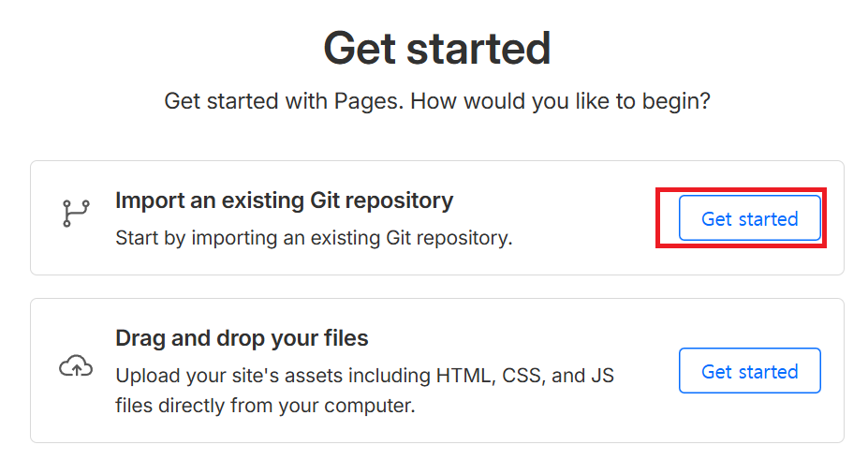Click the "How would you like to begin?" question

click(561, 101)
